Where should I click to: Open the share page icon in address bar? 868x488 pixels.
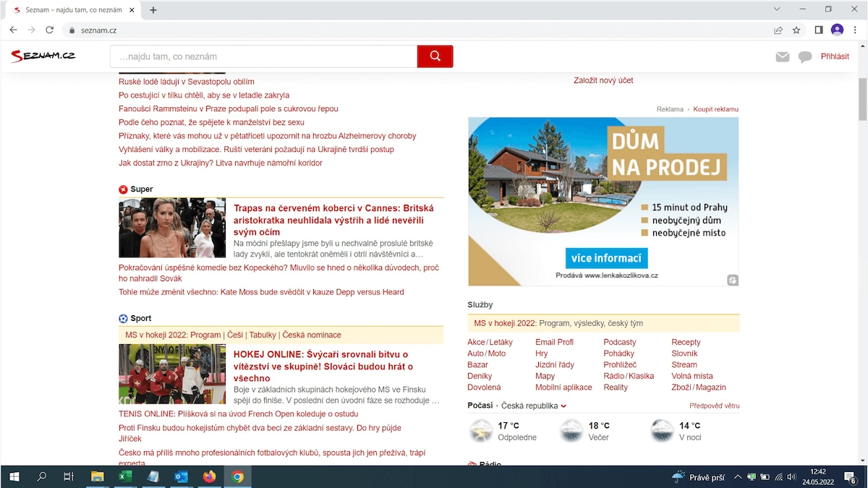(778, 30)
